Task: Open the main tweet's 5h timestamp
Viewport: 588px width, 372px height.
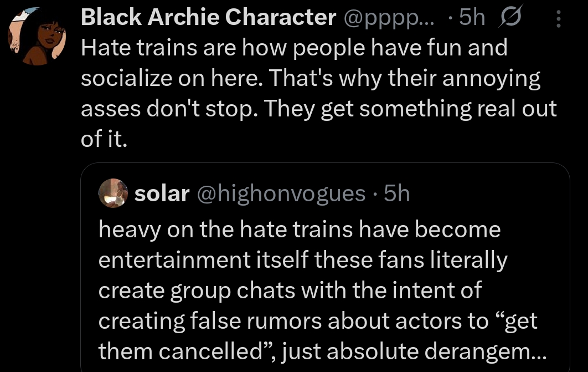Action: pos(471,18)
